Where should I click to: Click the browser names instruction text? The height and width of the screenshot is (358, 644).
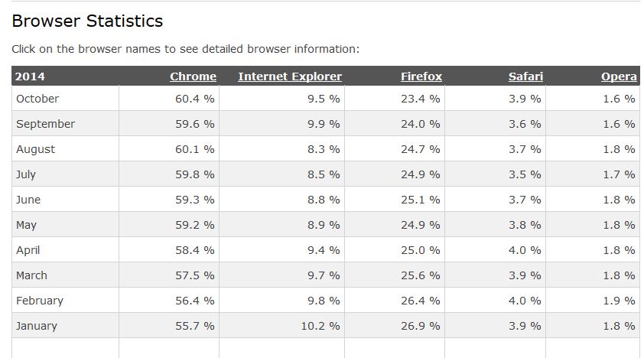click(x=185, y=49)
